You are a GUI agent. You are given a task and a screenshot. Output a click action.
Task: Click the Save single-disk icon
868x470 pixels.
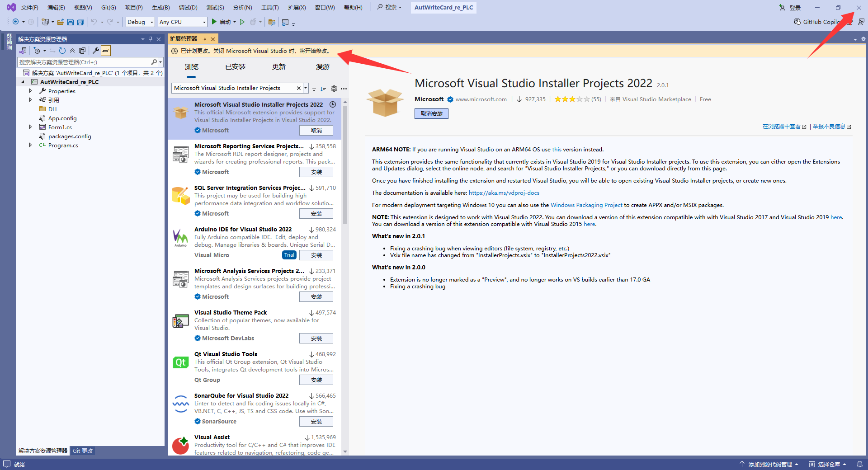coord(71,22)
